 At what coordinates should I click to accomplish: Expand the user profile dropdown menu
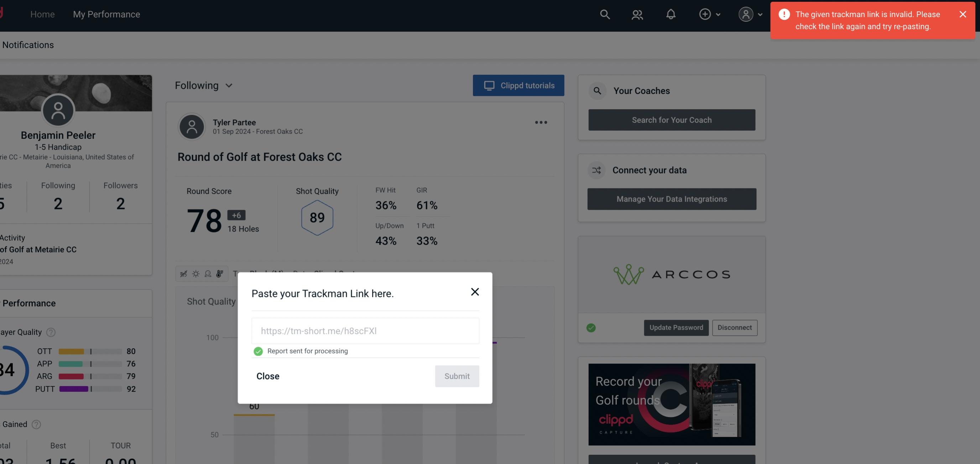[750, 14]
